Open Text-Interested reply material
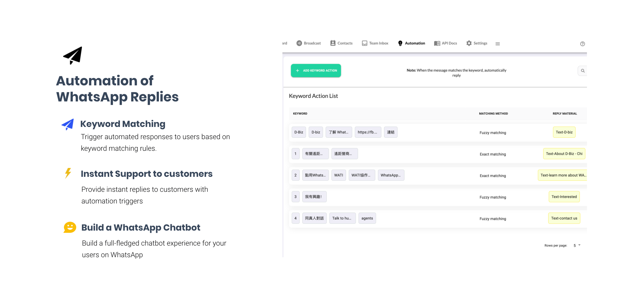 (564, 197)
